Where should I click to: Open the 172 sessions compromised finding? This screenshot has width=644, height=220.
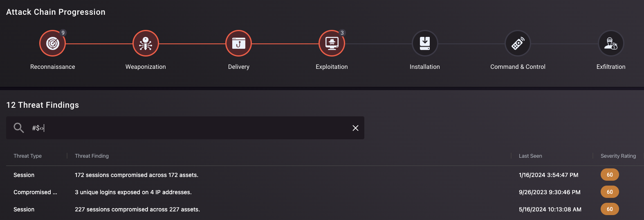click(137, 175)
